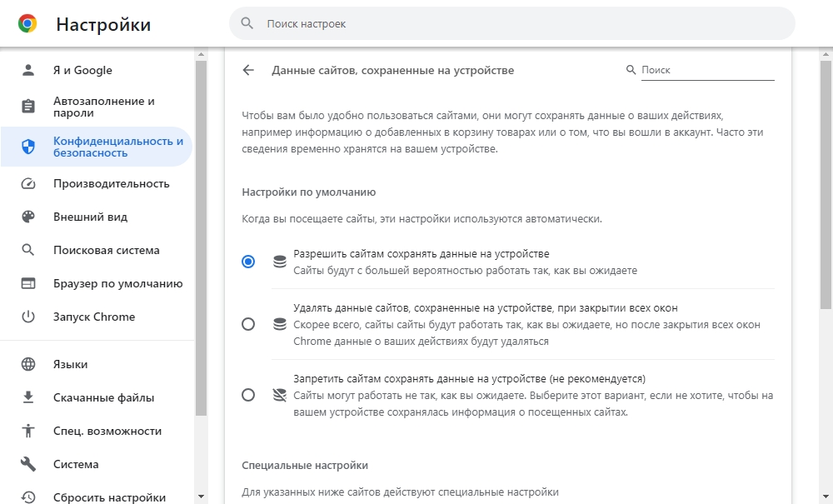Focus the site data Поиск field
Image resolution: width=833 pixels, height=504 pixels.
[x=707, y=70]
